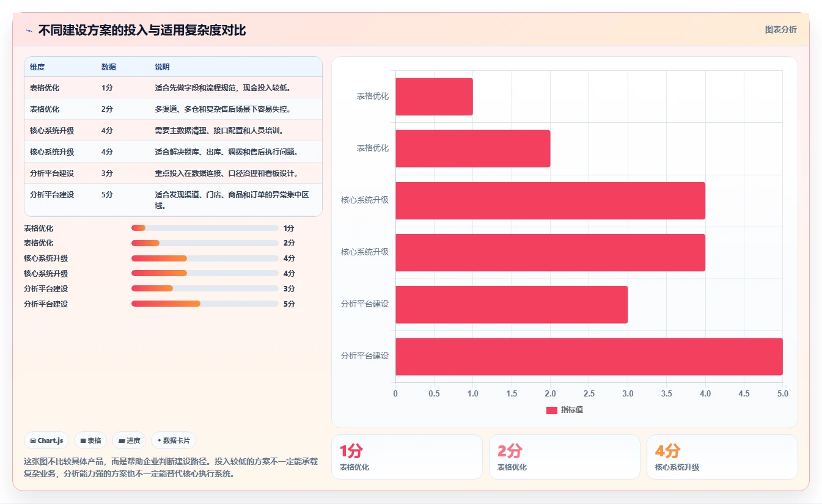This screenshot has height=504, width=822.
Task: Click the 5分 label beside the last progress bar
Action: tap(289, 304)
